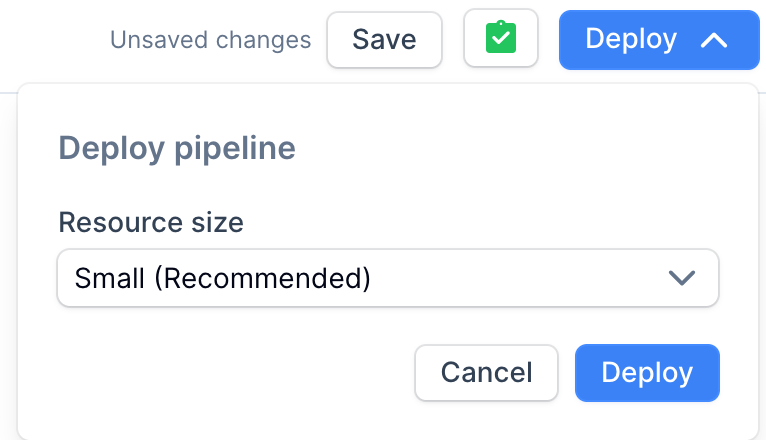Click the down arrow in Resource size field

coord(681,277)
